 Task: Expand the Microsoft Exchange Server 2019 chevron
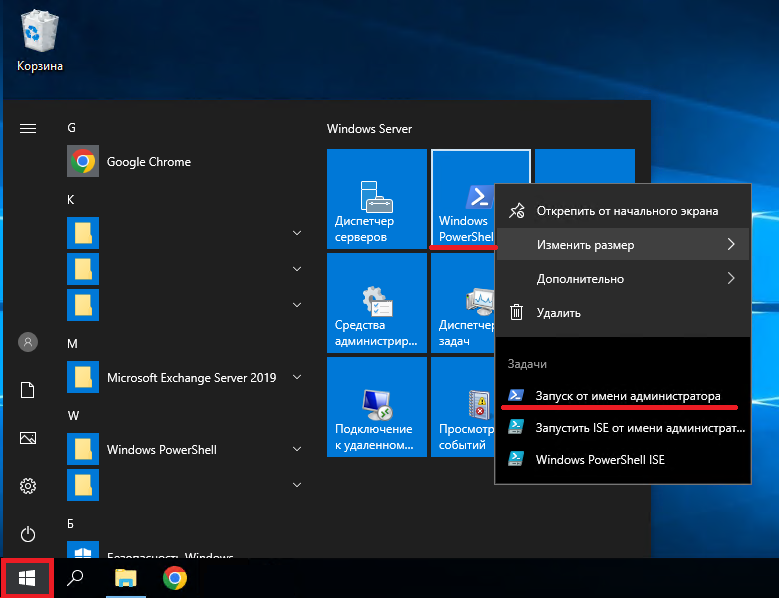[x=297, y=377]
